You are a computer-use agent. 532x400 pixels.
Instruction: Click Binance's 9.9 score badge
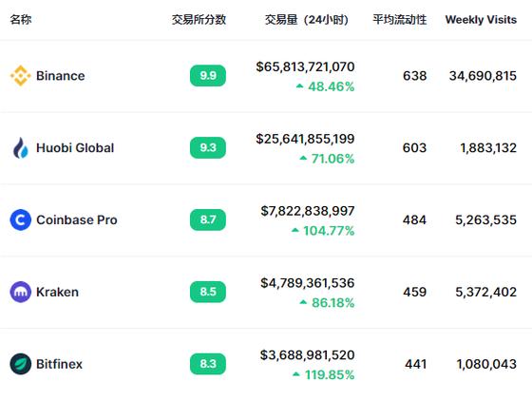coord(208,75)
